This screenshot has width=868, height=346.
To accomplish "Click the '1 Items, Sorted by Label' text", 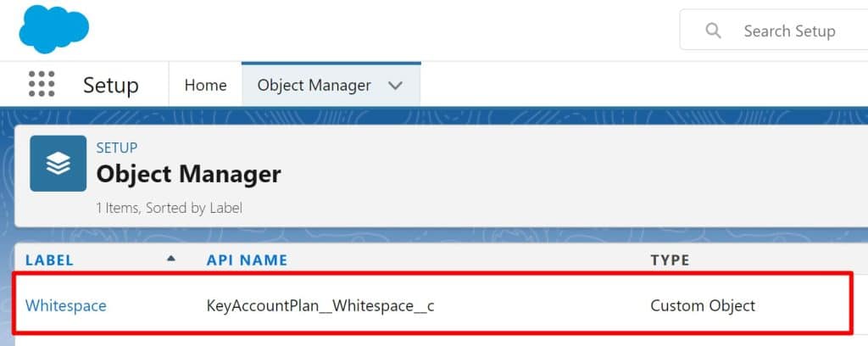I will click(x=169, y=208).
